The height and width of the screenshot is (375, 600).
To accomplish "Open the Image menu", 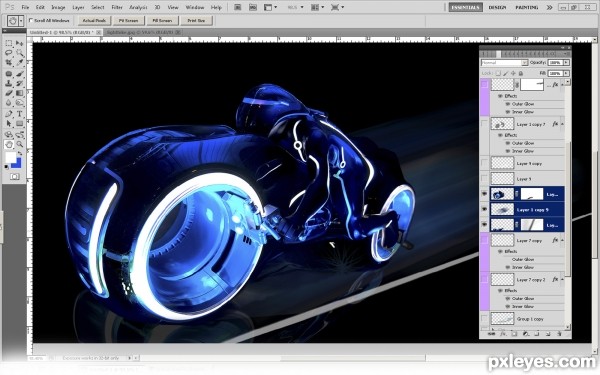I will [58, 7].
